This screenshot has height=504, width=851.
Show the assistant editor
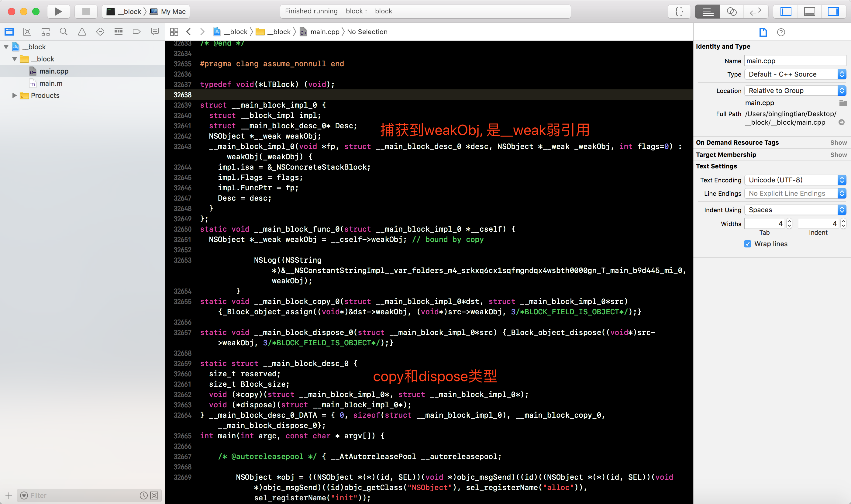732,12
